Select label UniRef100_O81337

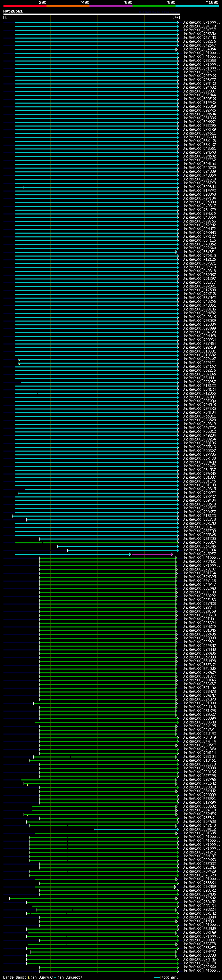click(199, 477)
